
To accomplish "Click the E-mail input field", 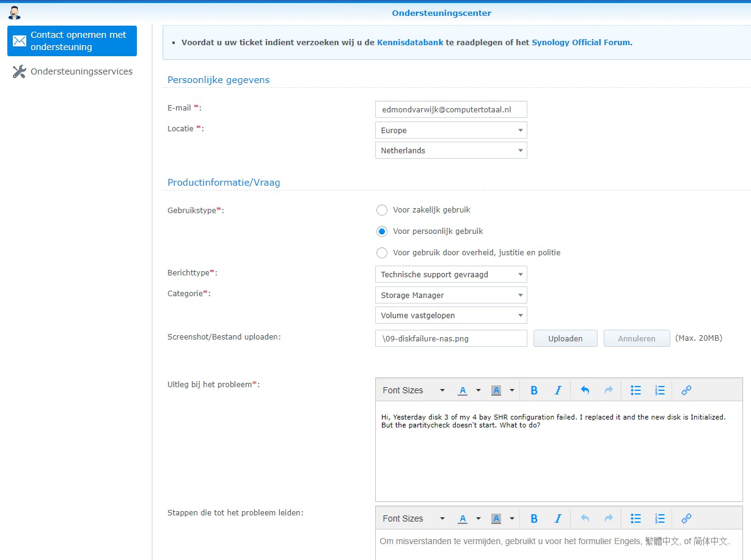I will 451,109.
